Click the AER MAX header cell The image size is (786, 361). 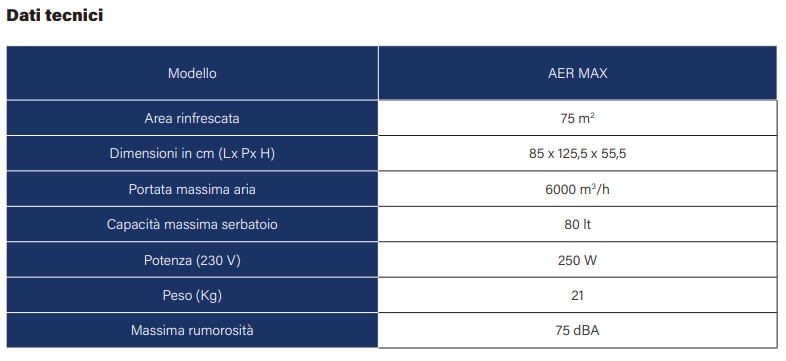(x=577, y=73)
